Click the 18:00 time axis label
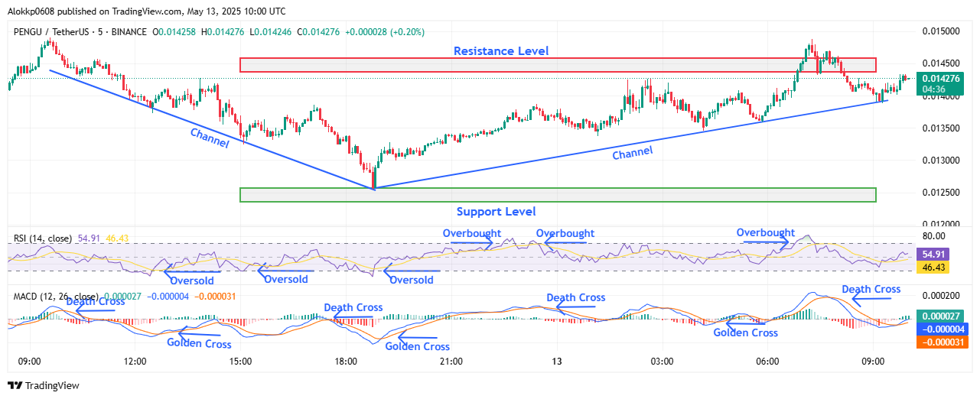980x399 pixels. [x=346, y=362]
